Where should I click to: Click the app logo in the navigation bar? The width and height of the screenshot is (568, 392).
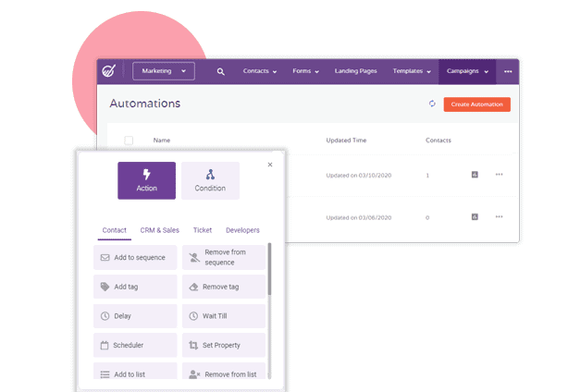(x=108, y=71)
